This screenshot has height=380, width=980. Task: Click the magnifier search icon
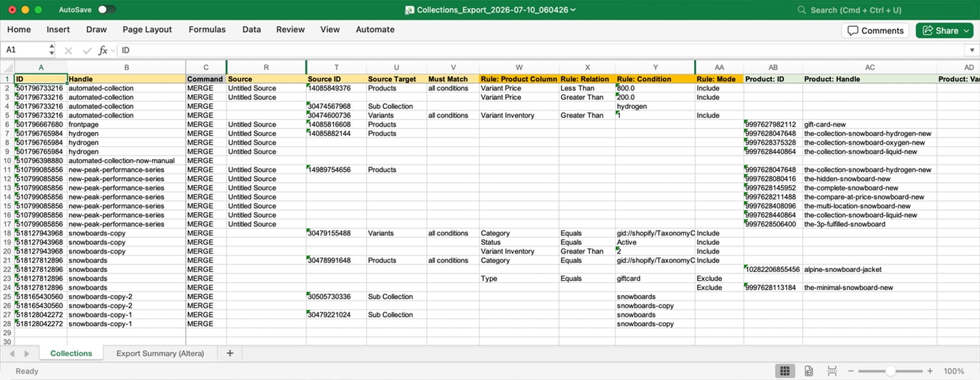point(803,10)
